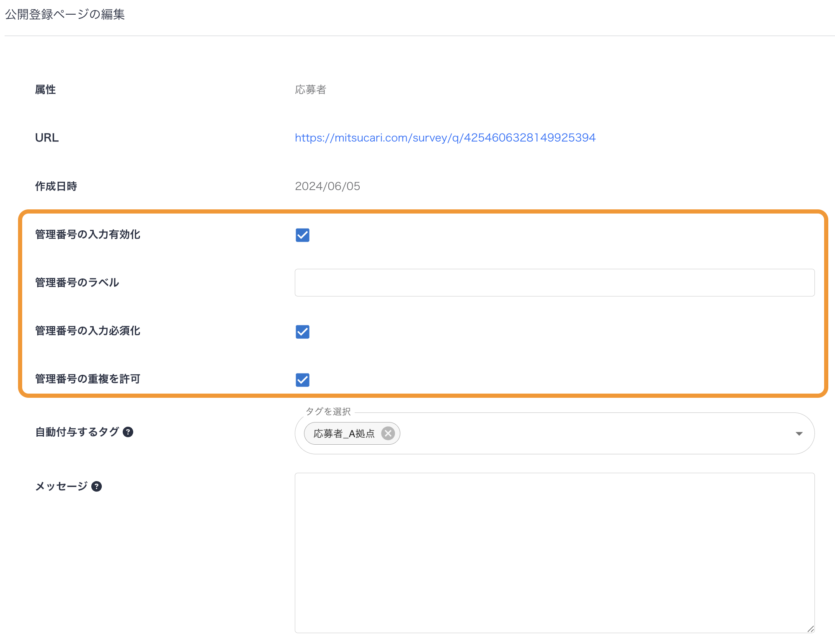Select the 応募者_A拠点 tag chip
835x644 pixels.
pos(343,434)
